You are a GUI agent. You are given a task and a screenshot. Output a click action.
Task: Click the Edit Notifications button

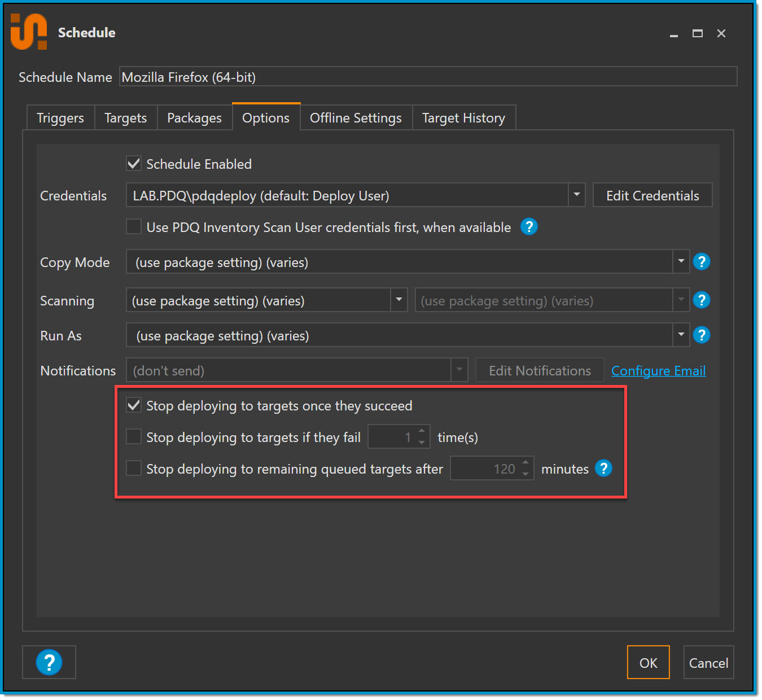coord(540,370)
